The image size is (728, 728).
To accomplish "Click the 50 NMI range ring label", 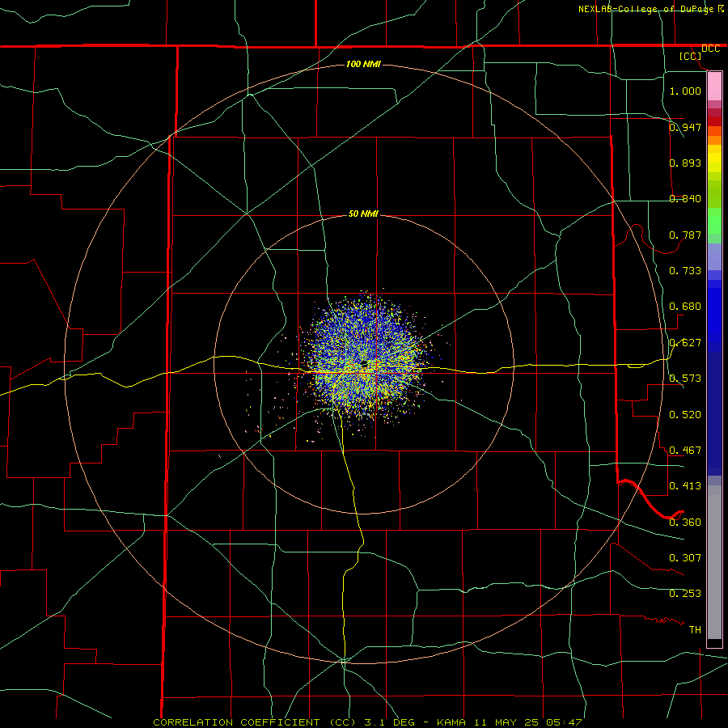I will point(363,214).
